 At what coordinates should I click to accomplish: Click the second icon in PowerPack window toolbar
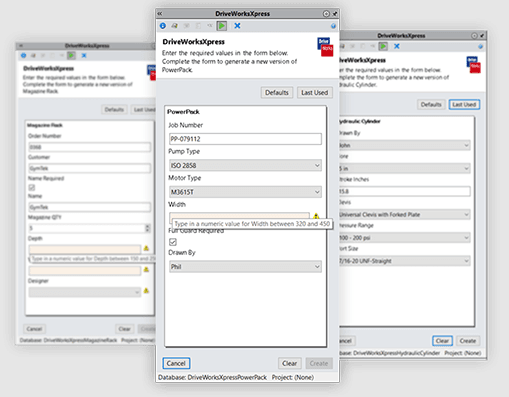coord(174,26)
